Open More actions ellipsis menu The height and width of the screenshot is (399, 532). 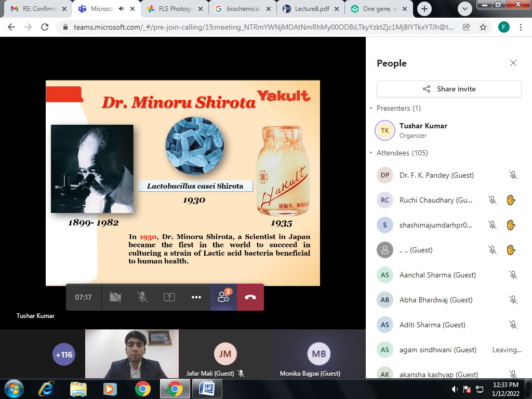(x=196, y=297)
